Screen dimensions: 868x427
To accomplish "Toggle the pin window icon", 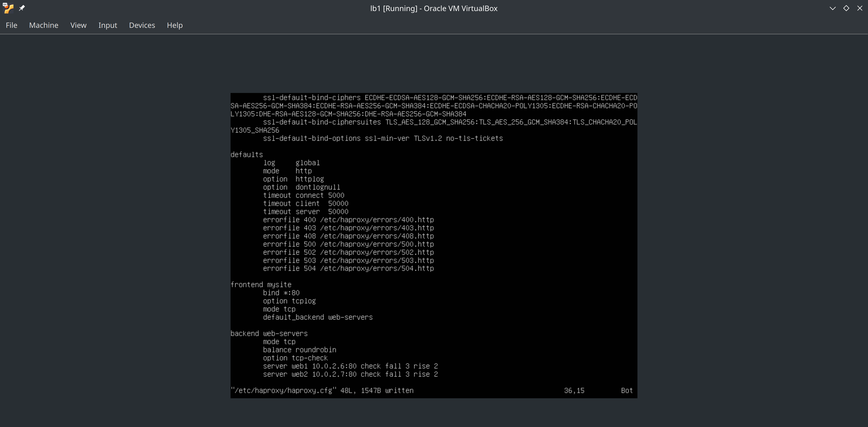I will coord(22,8).
